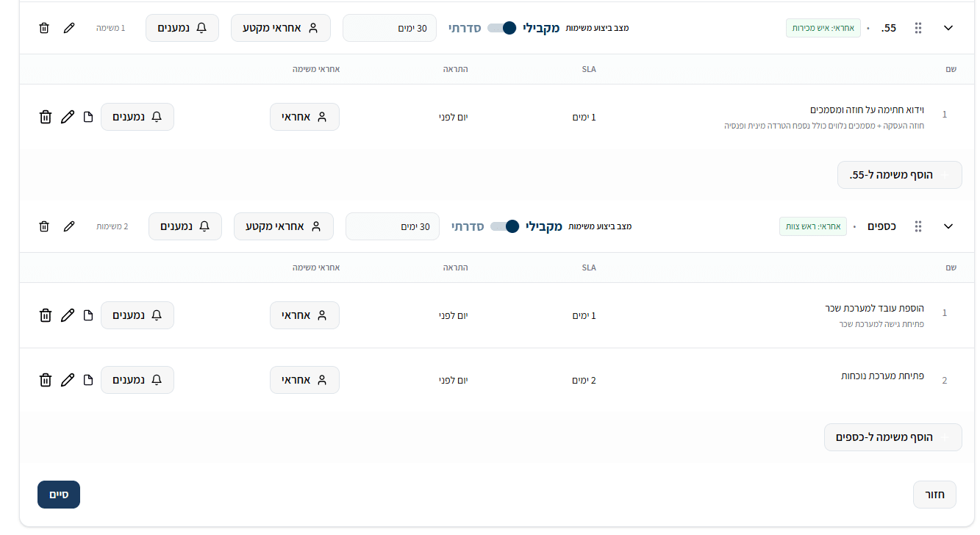Open document icon of פתיחת מערכת נוכחות task
This screenshot has width=980, height=535.
pos(88,380)
